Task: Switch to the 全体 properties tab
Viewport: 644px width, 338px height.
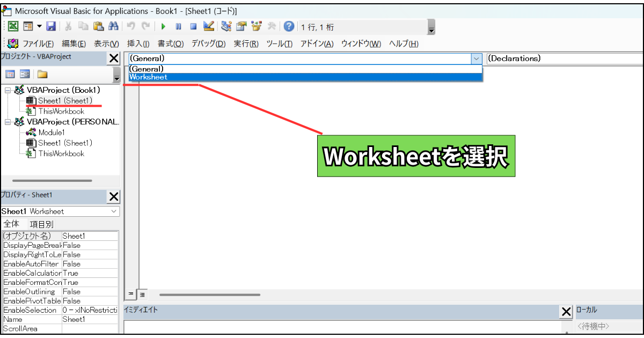Action: (11, 224)
